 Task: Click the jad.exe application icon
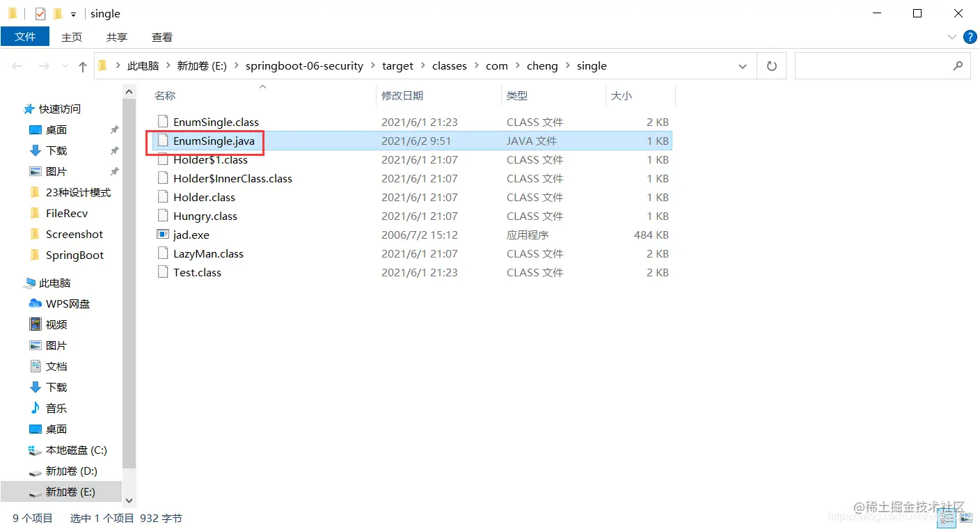163,235
